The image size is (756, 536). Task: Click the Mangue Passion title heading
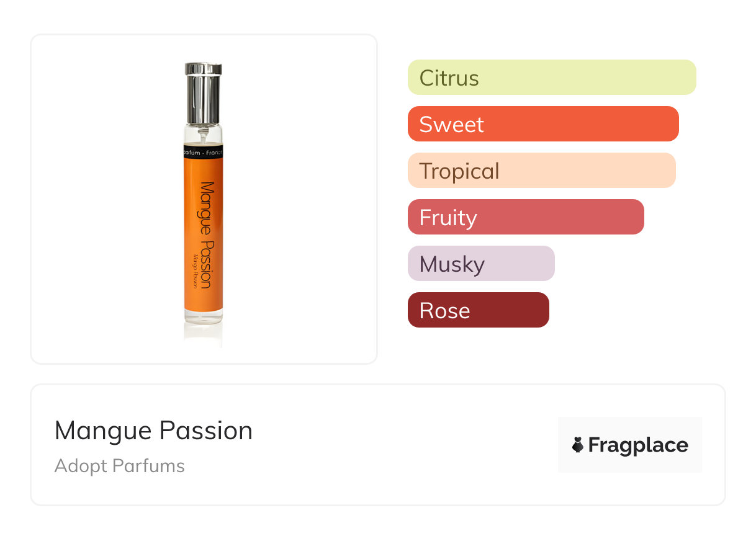(153, 431)
